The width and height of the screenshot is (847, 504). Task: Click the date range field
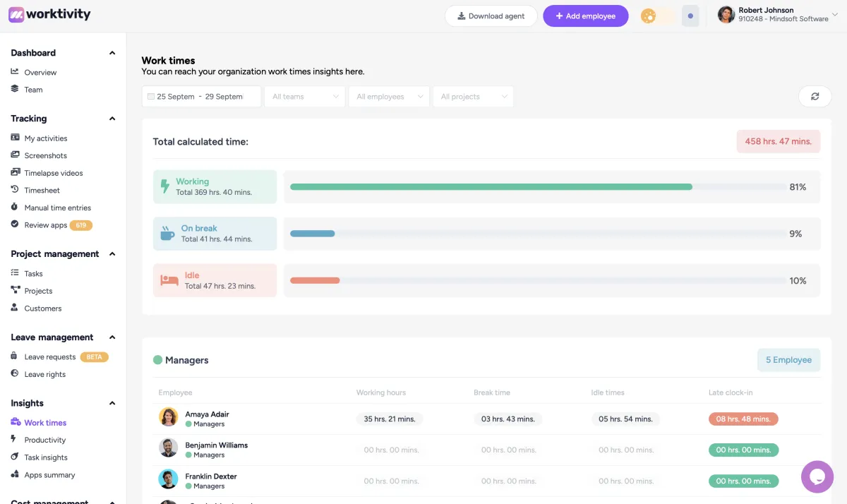coord(200,97)
